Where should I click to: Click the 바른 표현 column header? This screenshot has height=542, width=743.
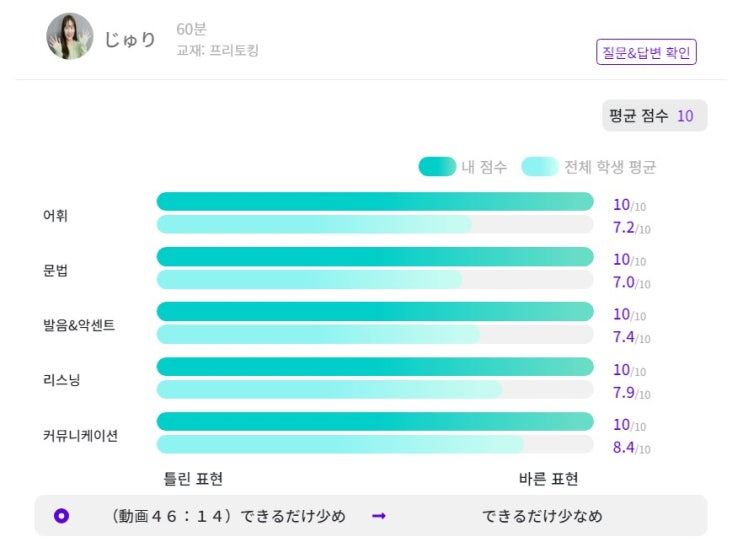click(548, 479)
